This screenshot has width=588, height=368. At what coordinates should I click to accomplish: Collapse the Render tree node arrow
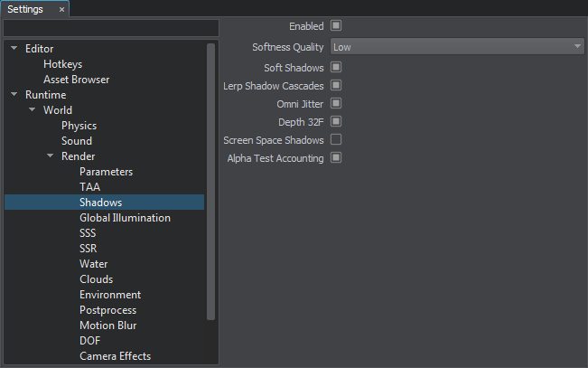pos(51,156)
